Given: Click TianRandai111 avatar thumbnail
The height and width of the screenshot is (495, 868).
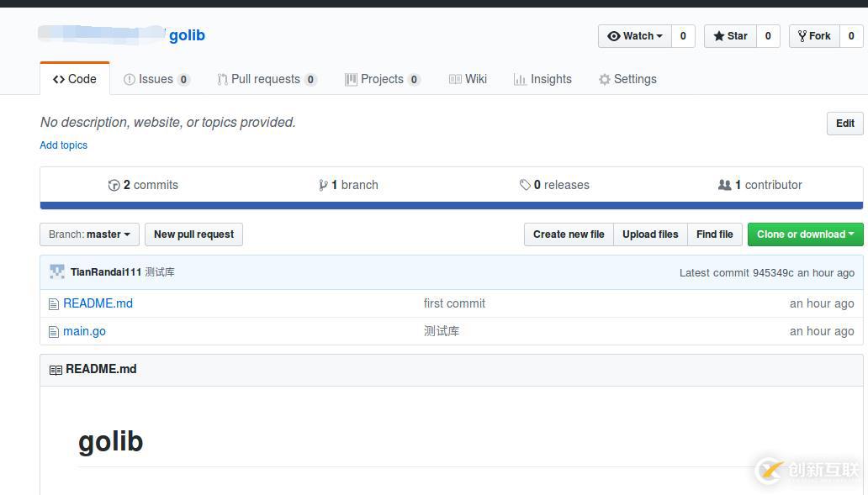Looking at the screenshot, I should pos(57,271).
